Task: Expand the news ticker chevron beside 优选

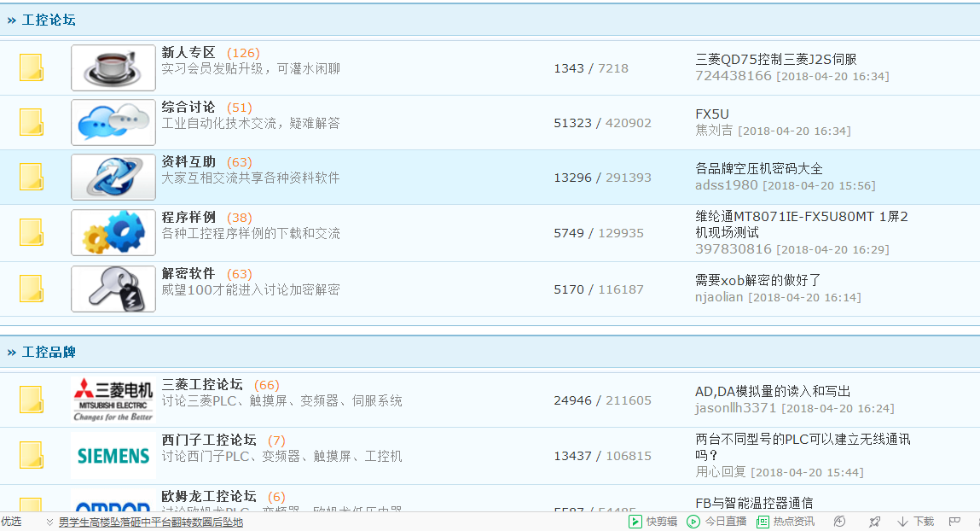Action: click(49, 522)
